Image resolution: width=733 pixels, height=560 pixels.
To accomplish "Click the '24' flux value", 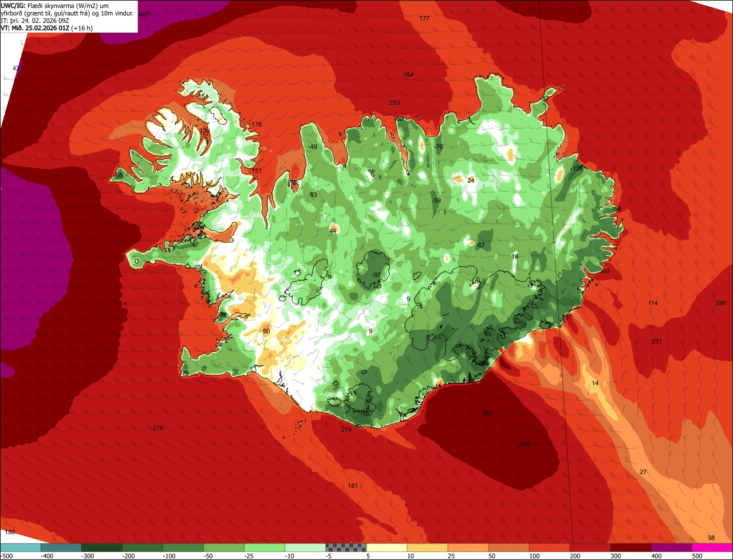I will tap(471, 180).
